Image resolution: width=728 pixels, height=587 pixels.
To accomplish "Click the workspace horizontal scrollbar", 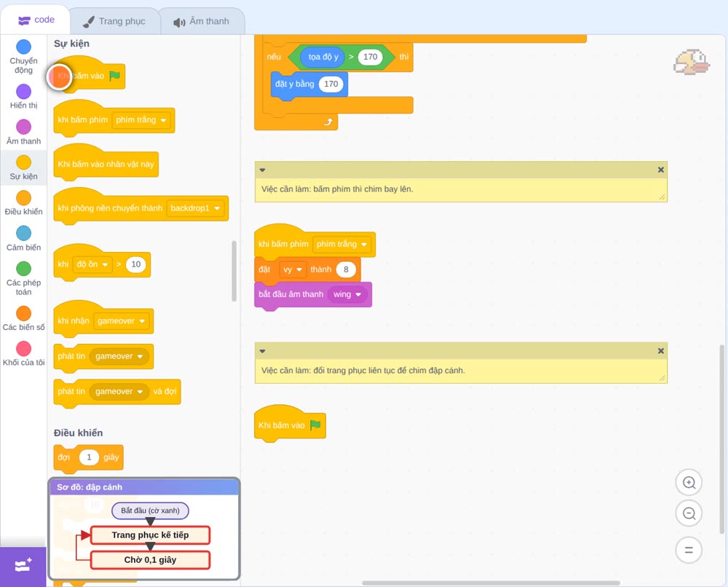I will [x=491, y=583].
